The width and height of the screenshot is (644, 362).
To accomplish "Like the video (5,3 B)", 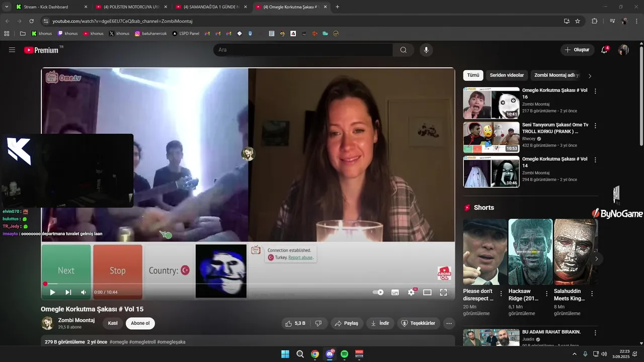I will (296, 323).
